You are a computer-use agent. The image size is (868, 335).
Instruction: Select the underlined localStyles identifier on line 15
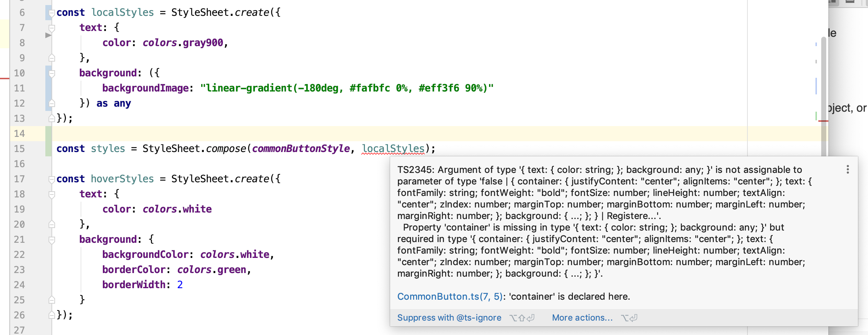pos(393,148)
